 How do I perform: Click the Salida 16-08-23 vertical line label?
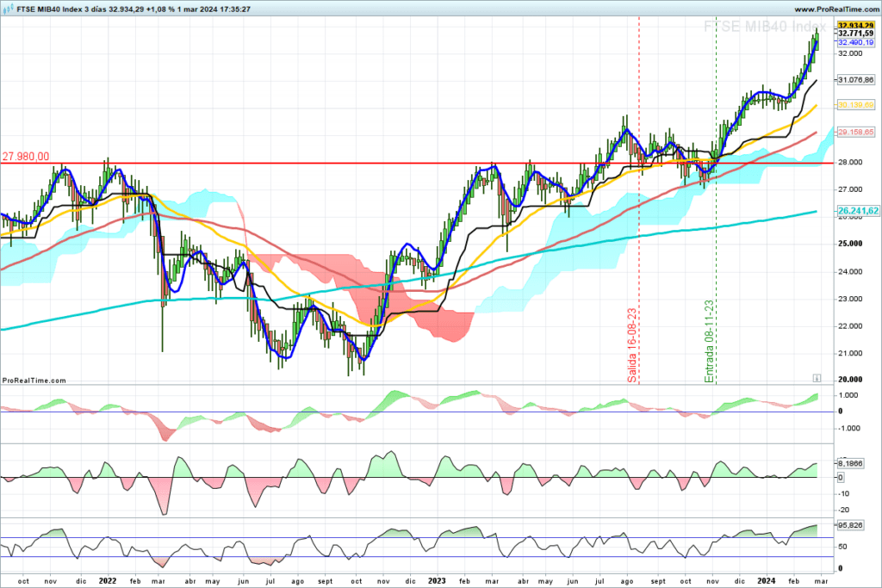coord(632,345)
